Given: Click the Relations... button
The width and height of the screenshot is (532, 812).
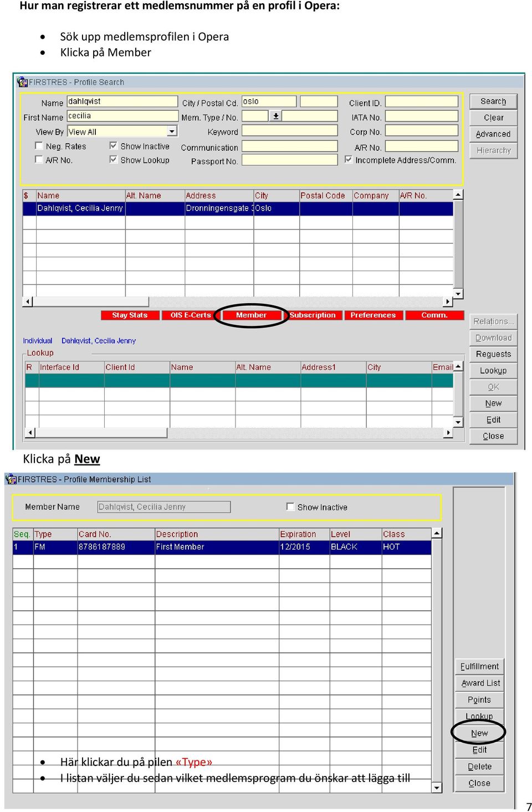Looking at the screenshot, I should tap(493, 321).
